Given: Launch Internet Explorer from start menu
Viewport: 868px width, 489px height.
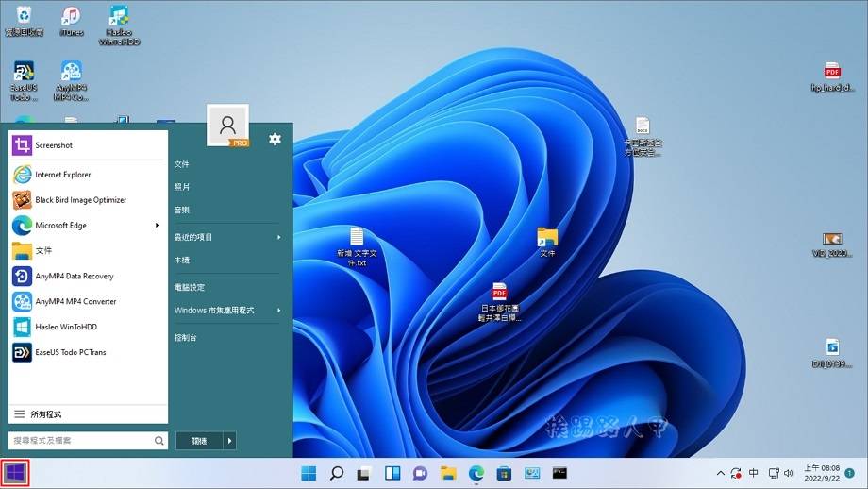Looking at the screenshot, I should pyautogui.click(x=62, y=175).
